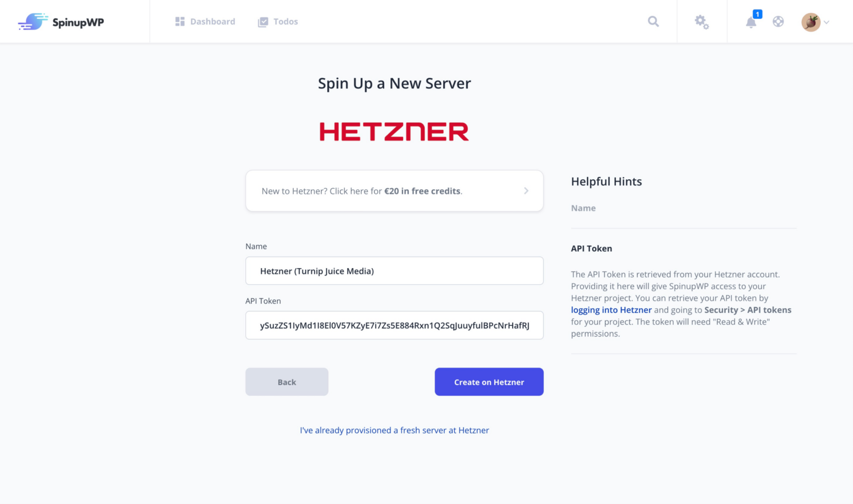The image size is (853, 504).
Task: Open the account menu chevron
Action: [x=827, y=22]
